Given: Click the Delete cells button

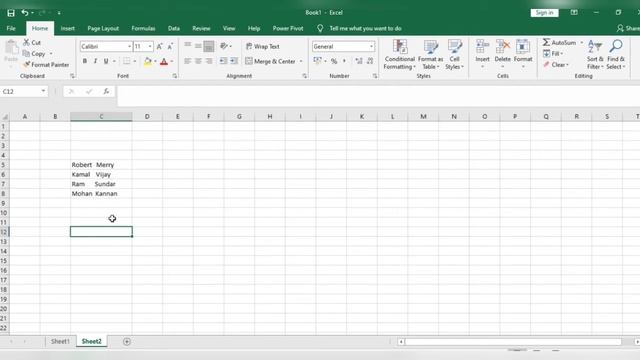Looking at the screenshot, I should click(502, 54).
